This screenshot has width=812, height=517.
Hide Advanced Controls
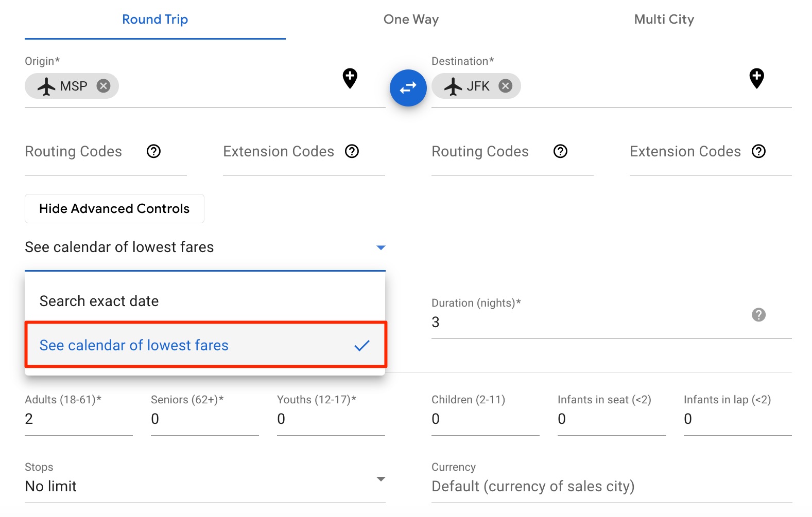pyautogui.click(x=114, y=208)
